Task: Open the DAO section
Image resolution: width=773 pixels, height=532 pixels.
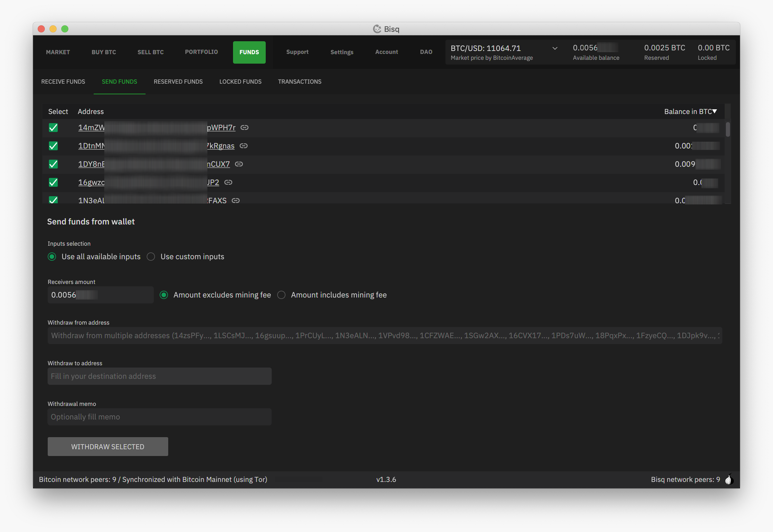Action: coord(426,52)
